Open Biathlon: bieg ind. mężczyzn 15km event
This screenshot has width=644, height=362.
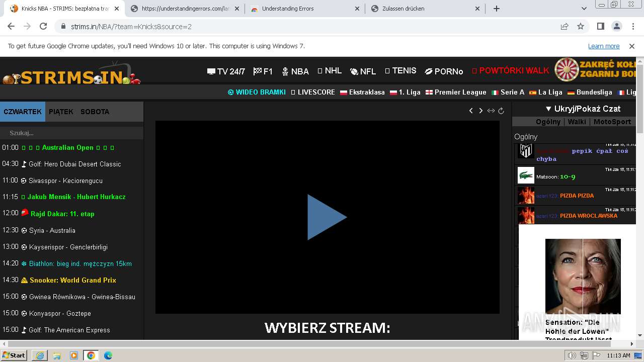[x=76, y=263]
